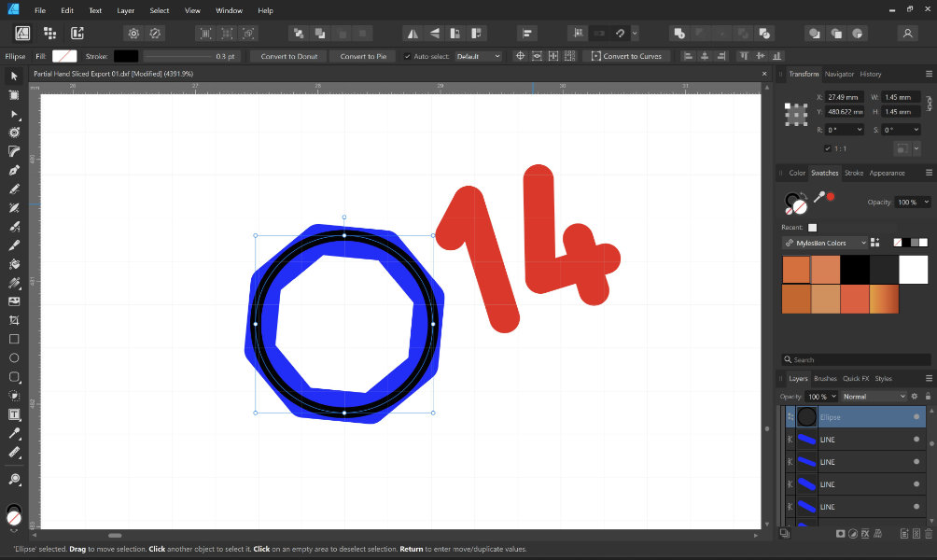
Task: Choose the white swatch in palette
Action: [x=913, y=270]
